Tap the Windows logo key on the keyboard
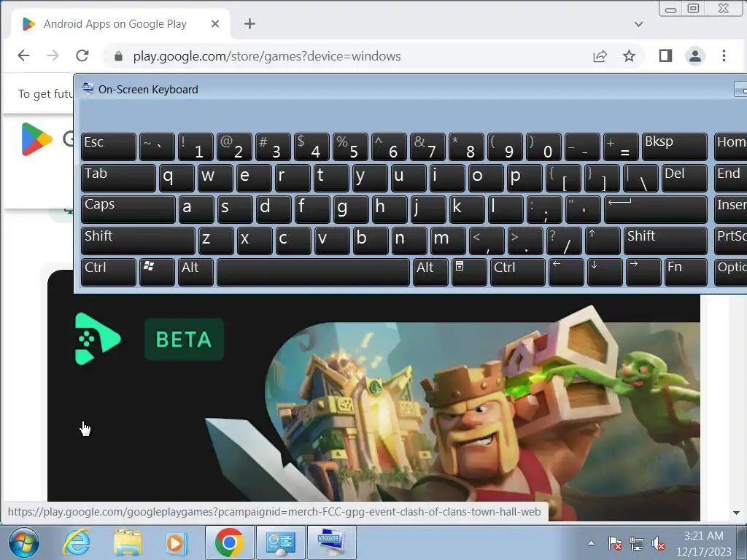Viewport: 747px width, 560px height. click(x=157, y=273)
